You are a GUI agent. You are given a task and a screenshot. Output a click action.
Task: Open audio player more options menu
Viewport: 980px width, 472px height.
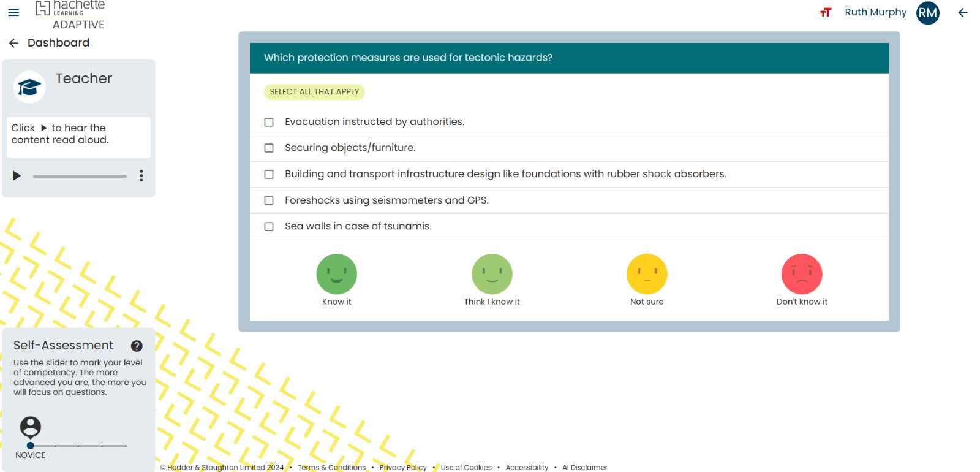pos(141,176)
